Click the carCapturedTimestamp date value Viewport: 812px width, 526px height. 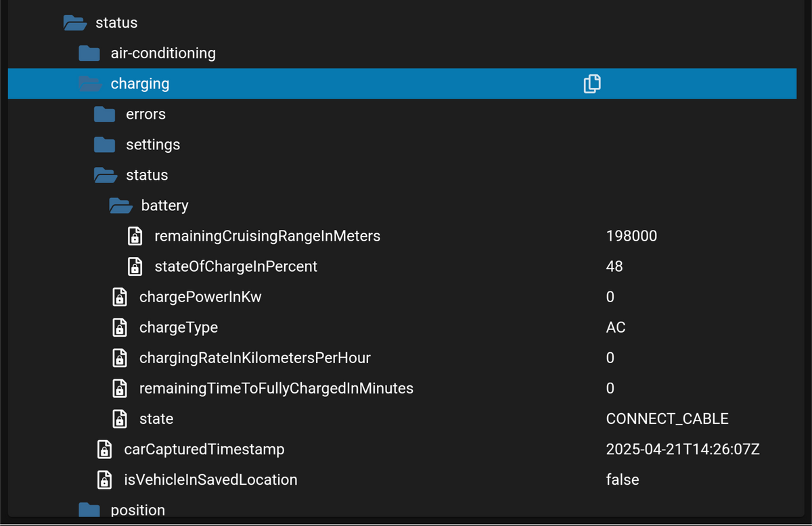[683, 449]
